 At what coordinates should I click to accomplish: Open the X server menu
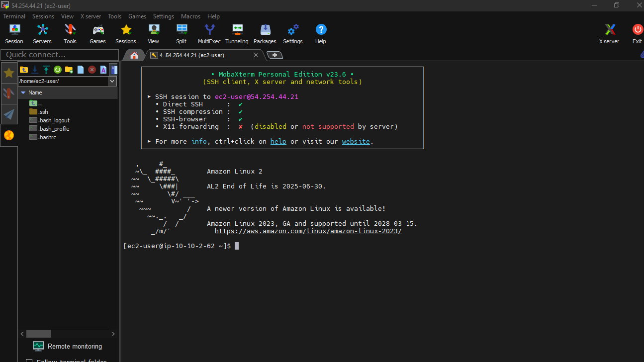(x=91, y=16)
